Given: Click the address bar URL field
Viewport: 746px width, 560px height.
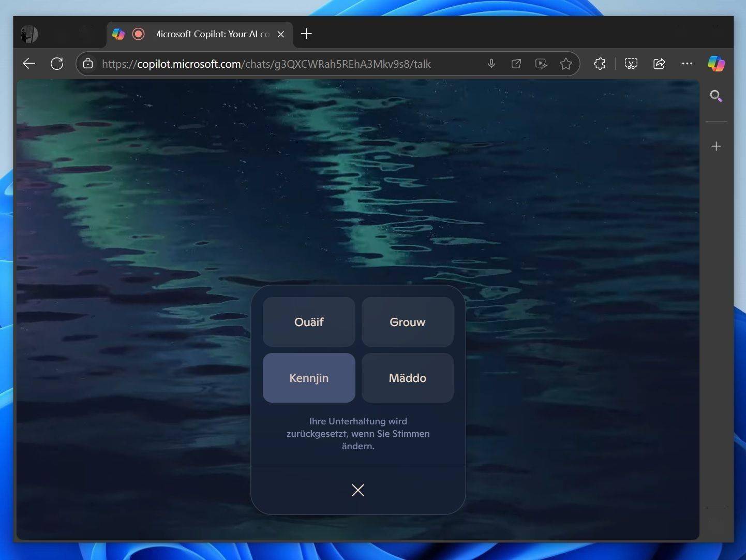Looking at the screenshot, I should click(285, 64).
